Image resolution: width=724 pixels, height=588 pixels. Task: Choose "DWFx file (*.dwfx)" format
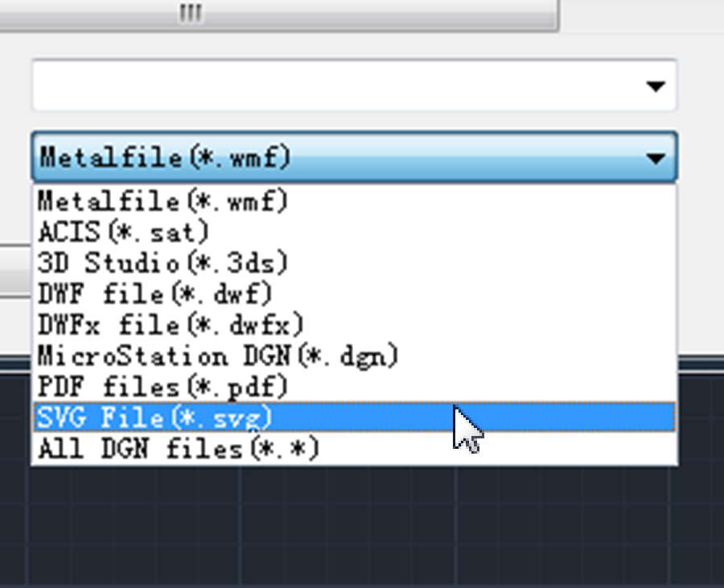[x=169, y=325]
